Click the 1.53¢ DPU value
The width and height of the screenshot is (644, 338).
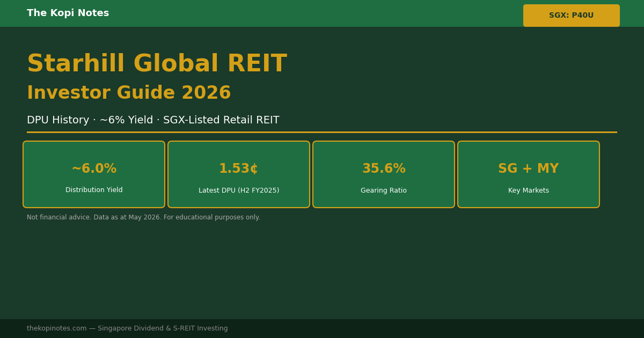[x=238, y=169]
